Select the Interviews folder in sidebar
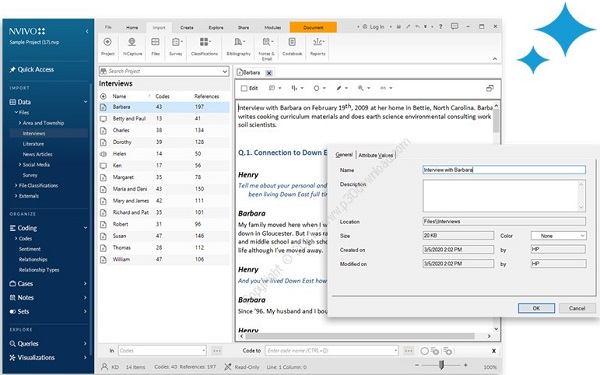The width and height of the screenshot is (600, 375). click(x=49, y=133)
